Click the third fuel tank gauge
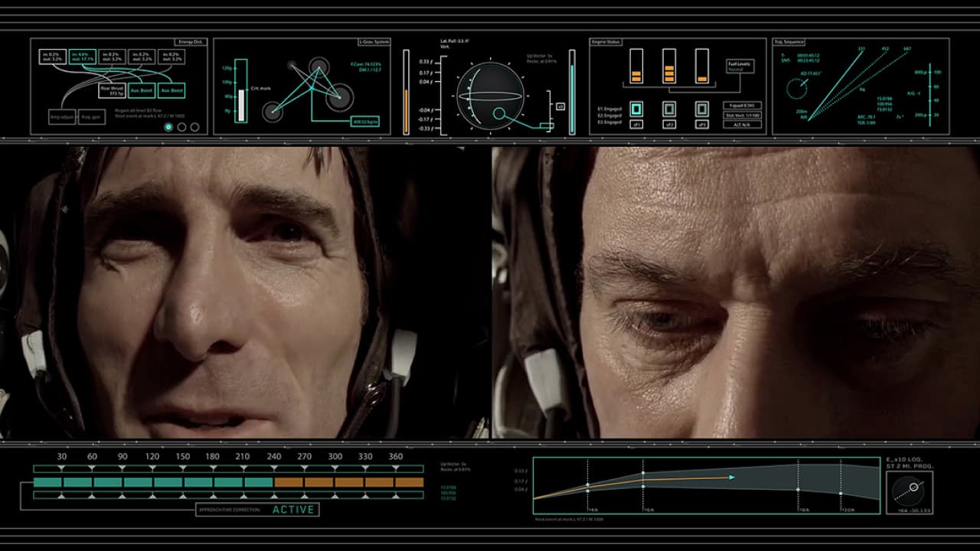This screenshot has height=551, width=980. (702, 66)
